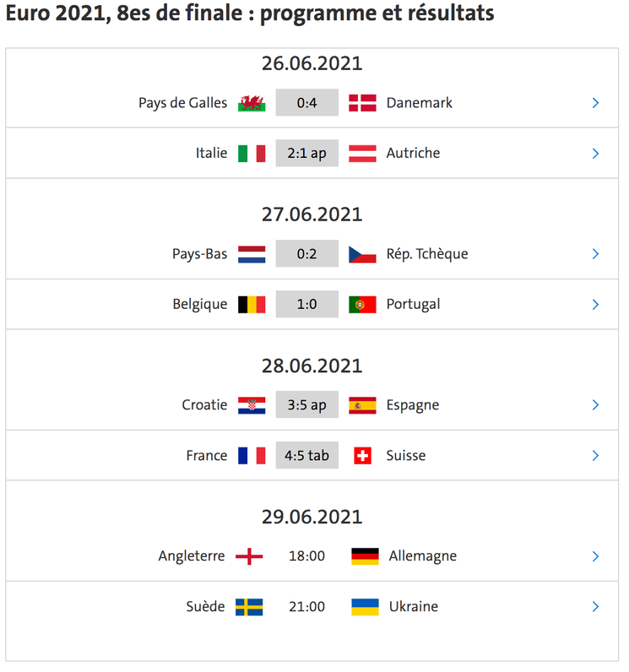Screen dimensions: 629x672
Task: Open details arrow for Belgique vs Portugal
Action: 595,305
